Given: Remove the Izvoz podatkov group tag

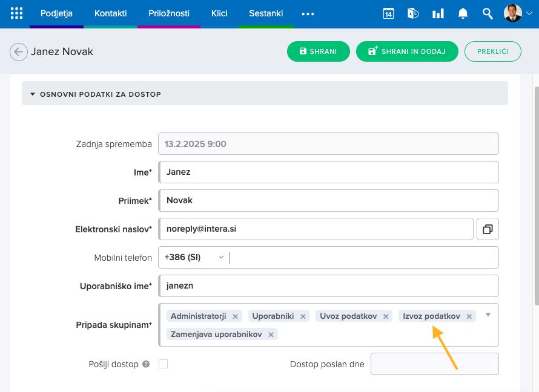Looking at the screenshot, I should point(469,316).
